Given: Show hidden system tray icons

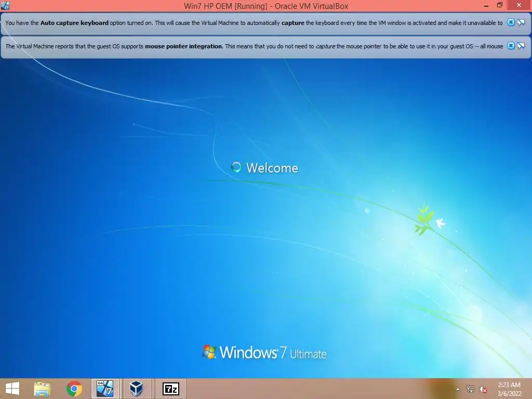Looking at the screenshot, I should click(458, 389).
